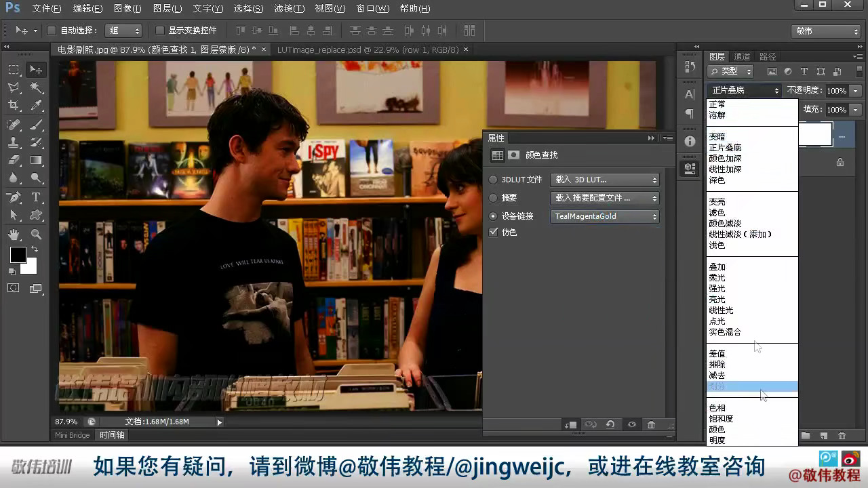Select the 设备链接 radio button
The height and width of the screenshot is (488, 868).
[493, 216]
